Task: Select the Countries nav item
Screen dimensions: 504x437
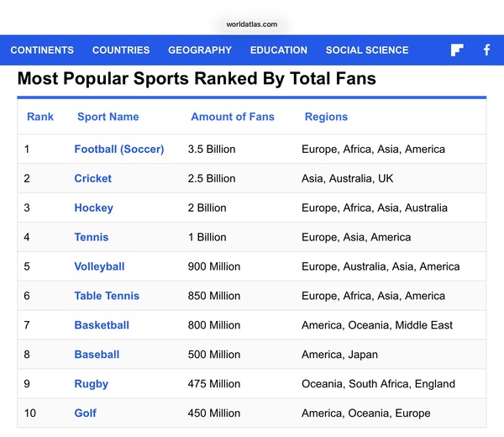Action: [121, 50]
